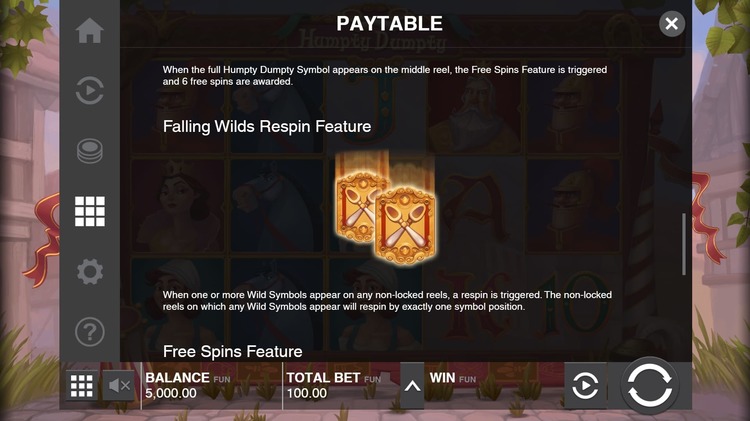The width and height of the screenshot is (750, 421).
Task: Click the Win display field
Action: click(x=494, y=386)
